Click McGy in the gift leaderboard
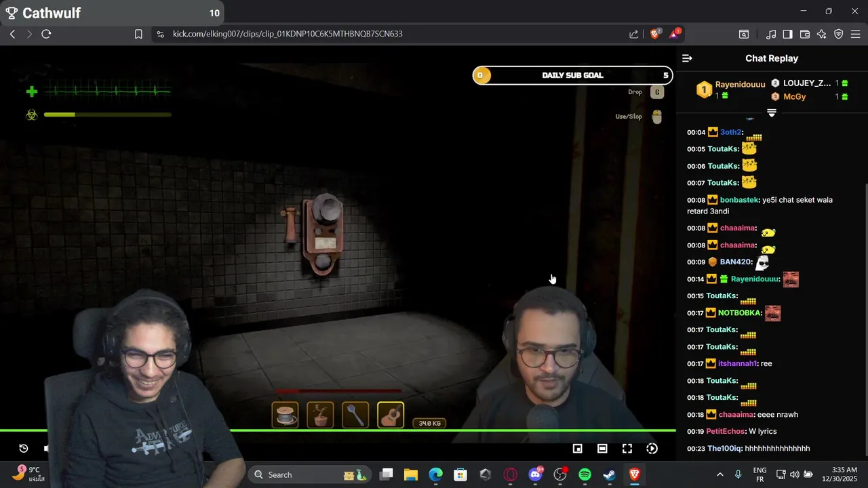The height and width of the screenshot is (488, 868). 794,97
